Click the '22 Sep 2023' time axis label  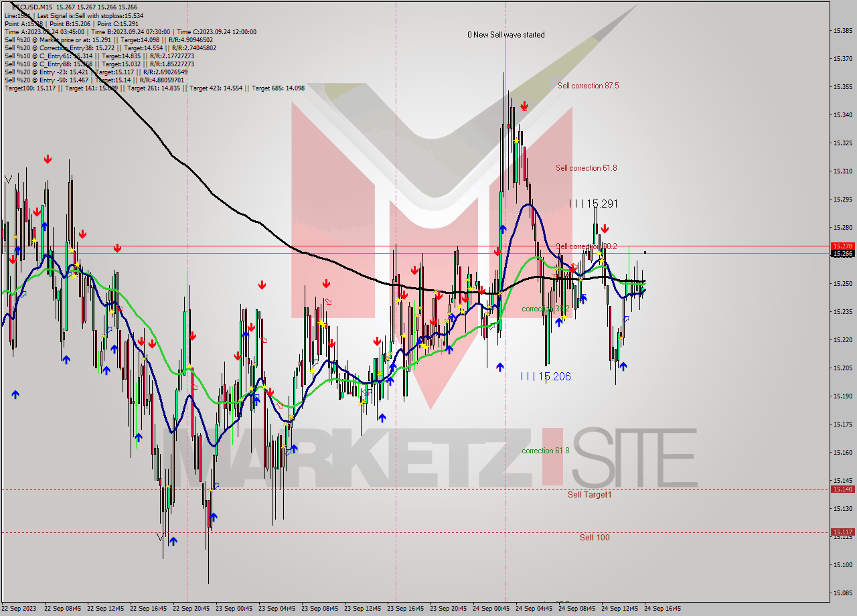click(x=19, y=609)
